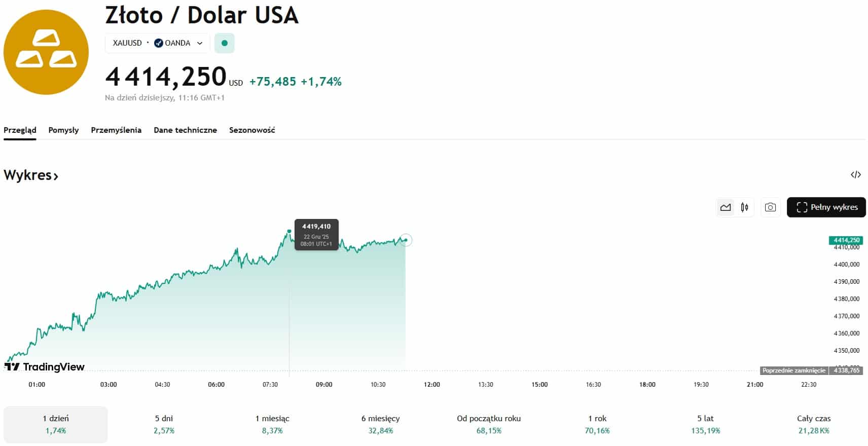Open Pełny wykres full chart
Image resolution: width=868 pixels, height=446 pixels.
point(826,207)
